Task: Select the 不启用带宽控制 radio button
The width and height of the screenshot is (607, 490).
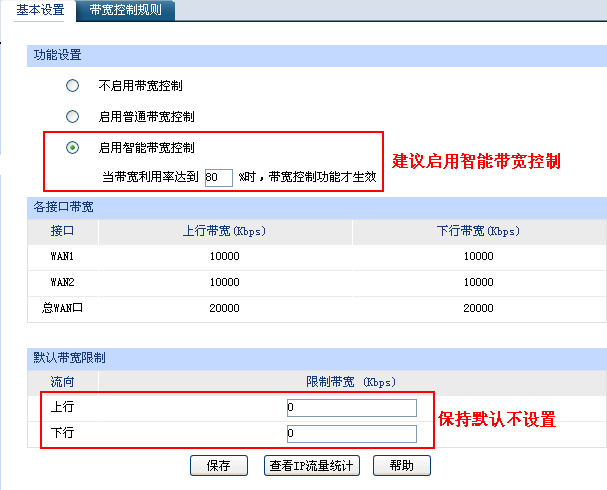Action: (x=72, y=86)
